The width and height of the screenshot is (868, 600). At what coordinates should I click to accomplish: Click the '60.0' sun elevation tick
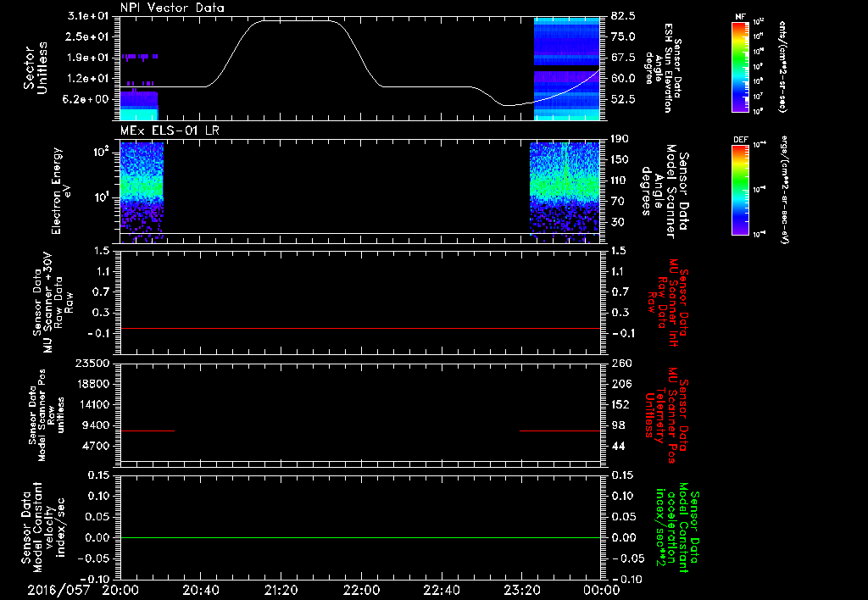pos(623,79)
